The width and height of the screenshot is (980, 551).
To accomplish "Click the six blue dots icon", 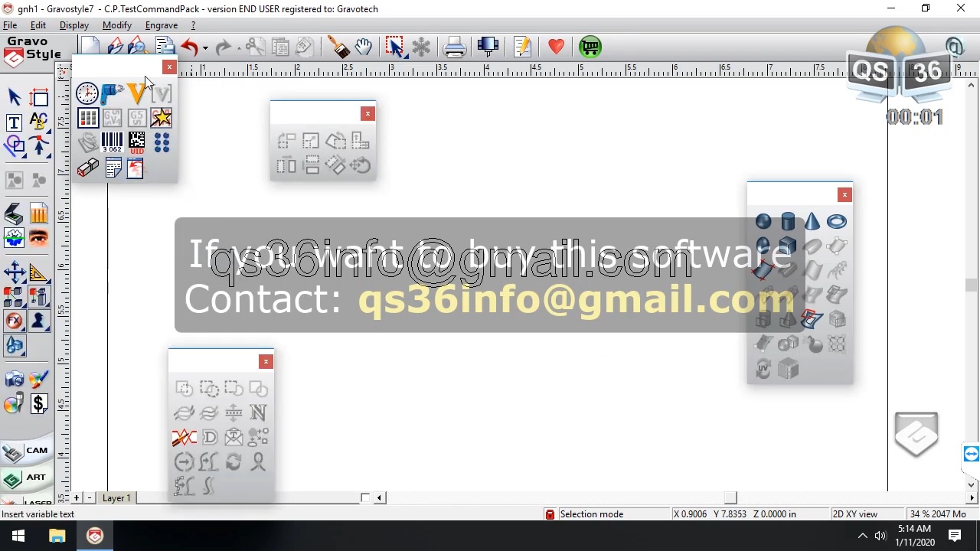I will 162,142.
